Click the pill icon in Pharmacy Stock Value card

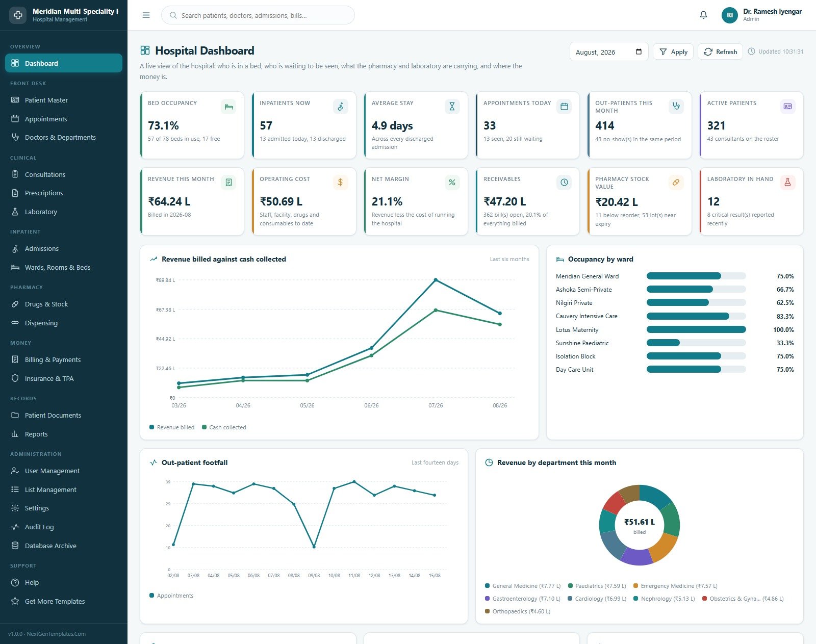[x=676, y=183]
